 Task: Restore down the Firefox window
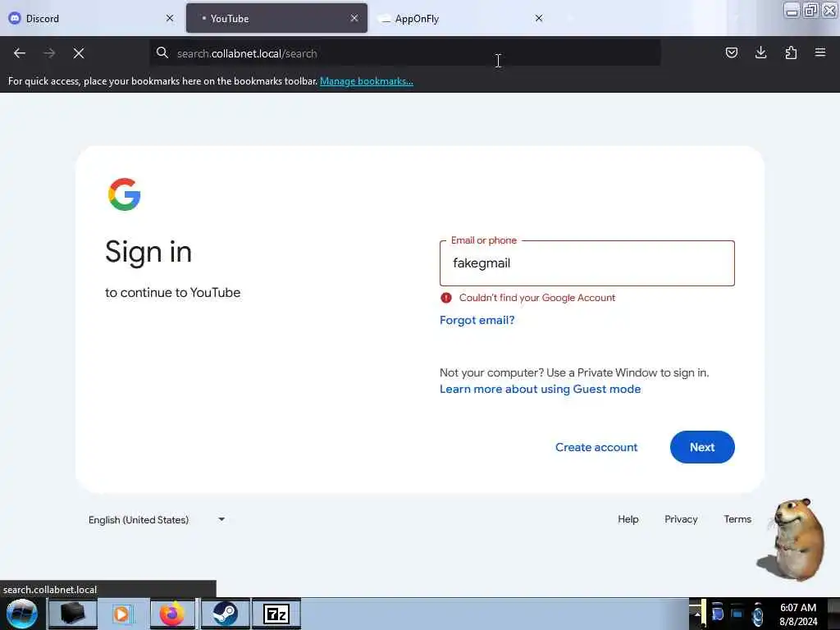[x=810, y=11]
